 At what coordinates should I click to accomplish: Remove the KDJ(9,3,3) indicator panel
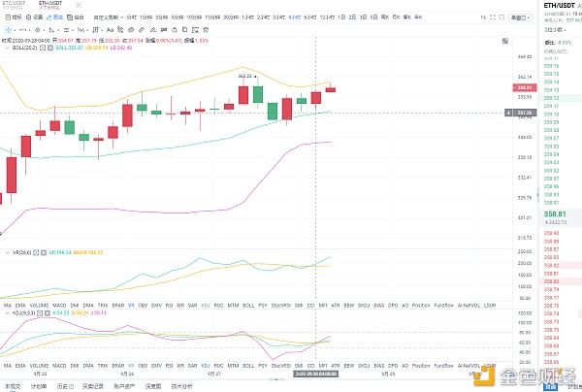pyautogui.click(x=48, y=313)
